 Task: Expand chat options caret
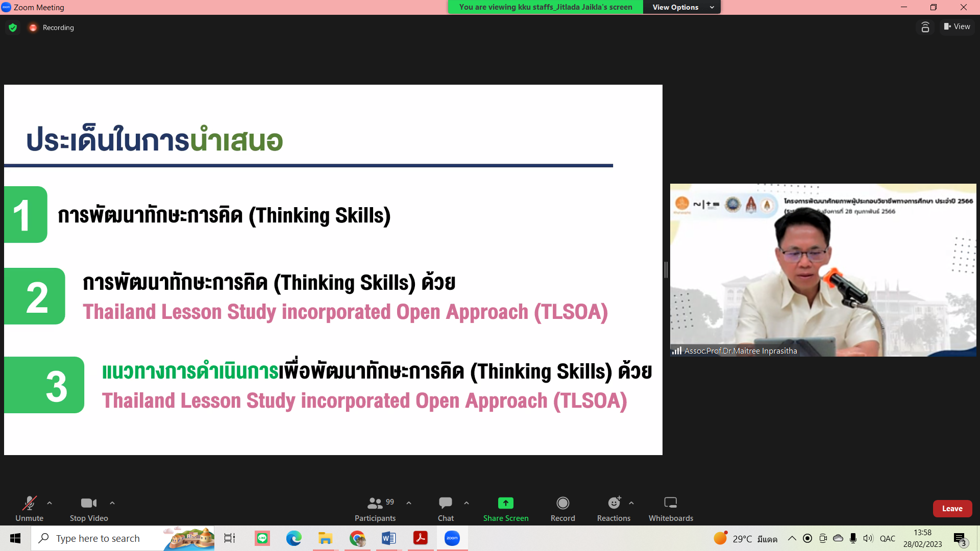coord(467,503)
